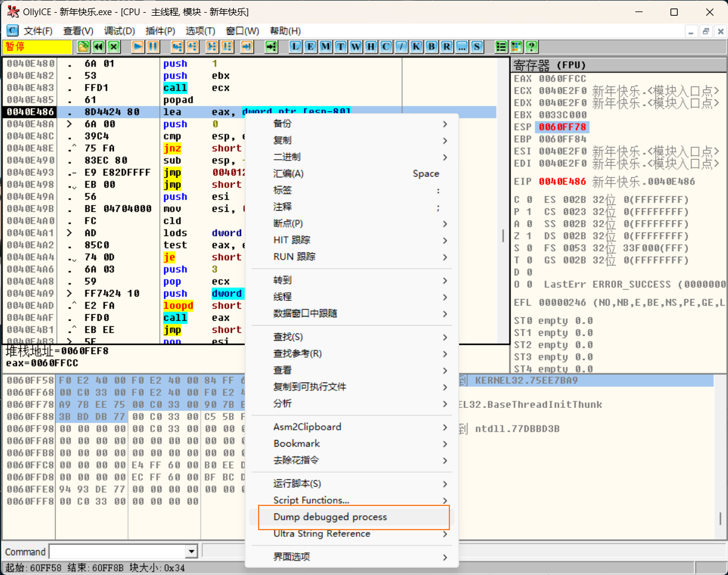Open the Command box dropdown arrow

coord(191,551)
